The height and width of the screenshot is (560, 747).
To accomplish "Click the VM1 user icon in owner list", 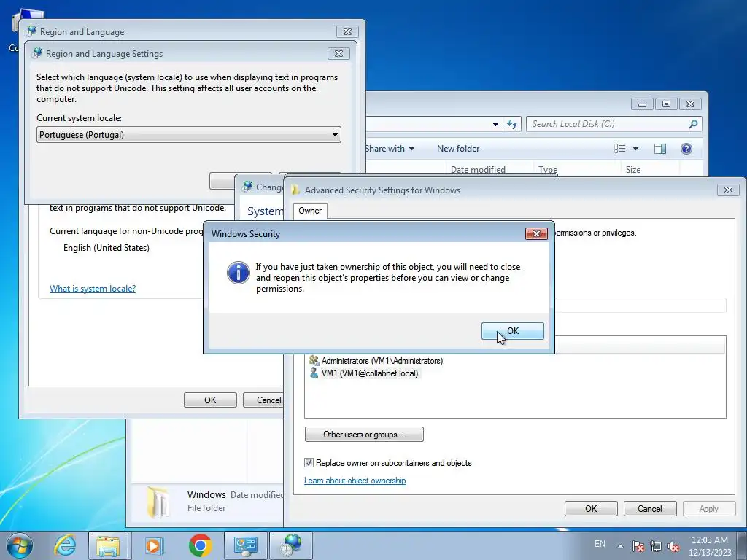I will click(314, 373).
